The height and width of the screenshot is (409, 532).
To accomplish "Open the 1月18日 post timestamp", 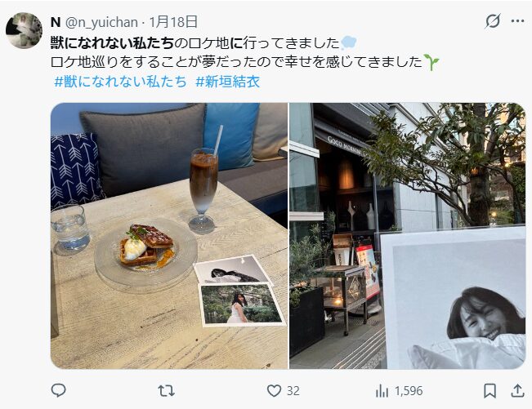I will point(173,22).
